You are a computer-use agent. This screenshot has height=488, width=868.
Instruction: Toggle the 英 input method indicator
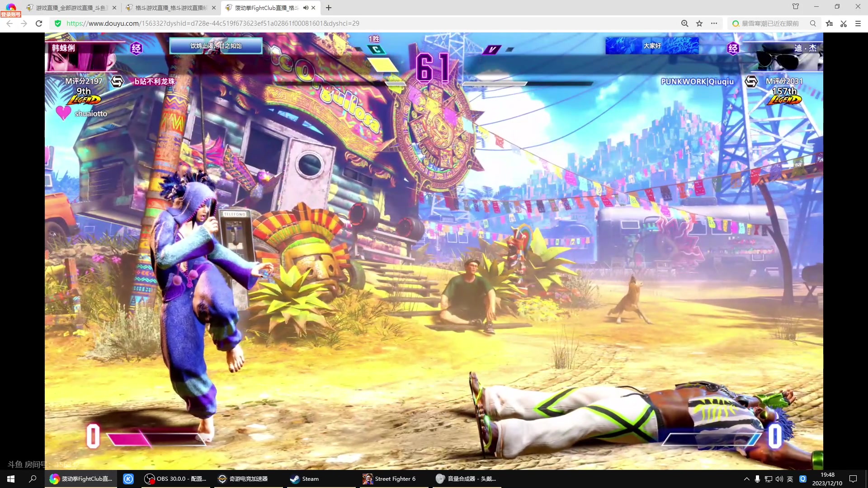790,479
